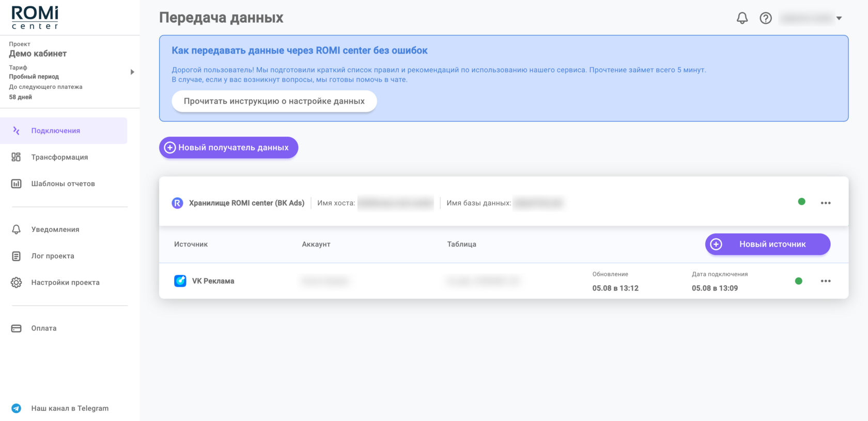Click the VK Реклама source icon
868x421 pixels.
(180, 281)
